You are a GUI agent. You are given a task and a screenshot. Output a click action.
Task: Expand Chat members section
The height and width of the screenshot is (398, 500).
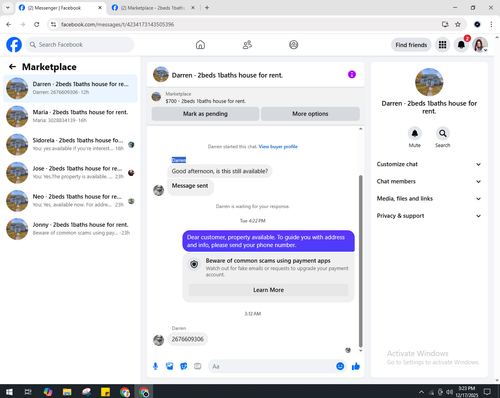pyautogui.click(x=429, y=181)
